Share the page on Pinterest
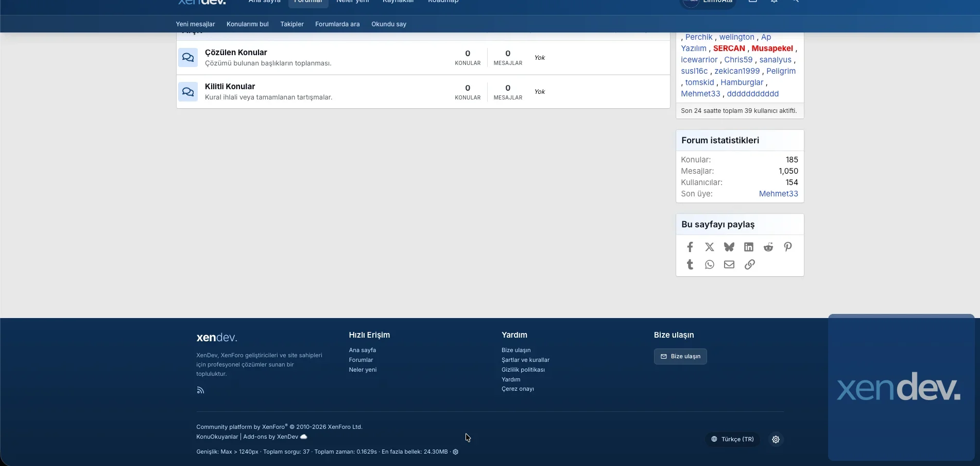This screenshot has height=466, width=980. click(x=787, y=247)
